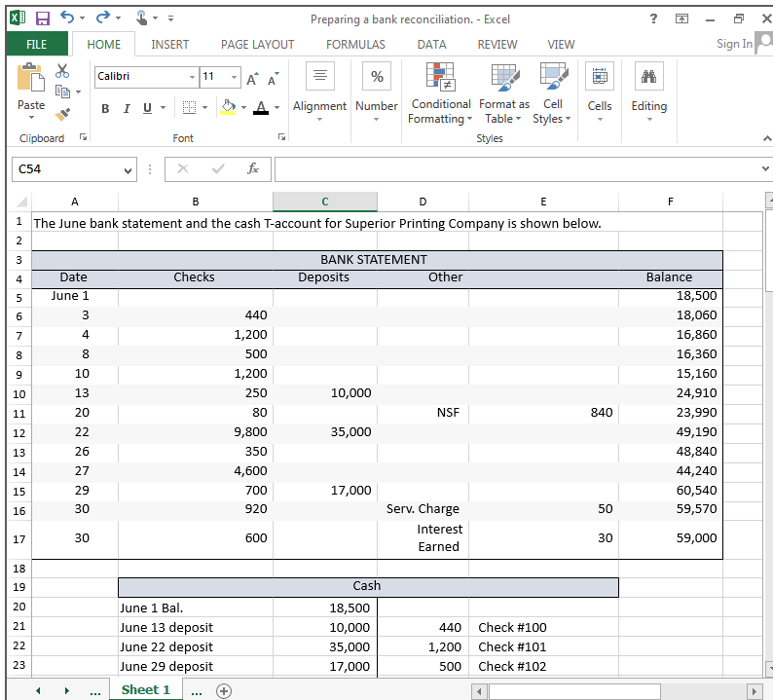This screenshot has height=700, width=773.
Task: Go to next sheet arrow
Action: 67,690
